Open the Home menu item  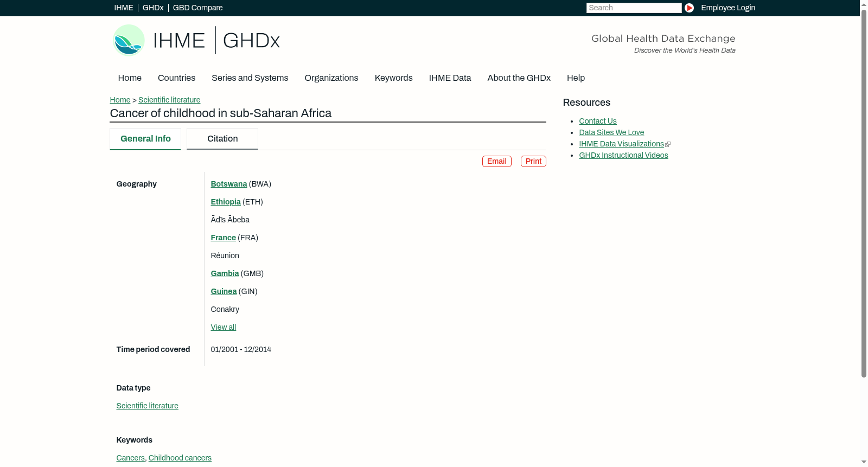point(130,78)
